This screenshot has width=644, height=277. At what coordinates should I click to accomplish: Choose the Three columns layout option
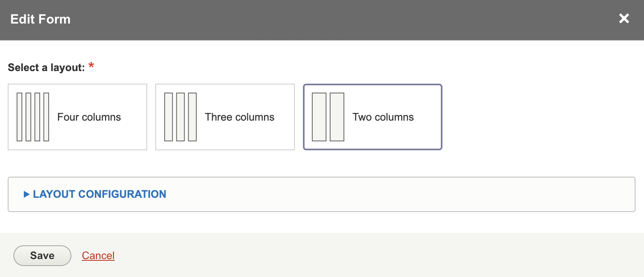(225, 117)
